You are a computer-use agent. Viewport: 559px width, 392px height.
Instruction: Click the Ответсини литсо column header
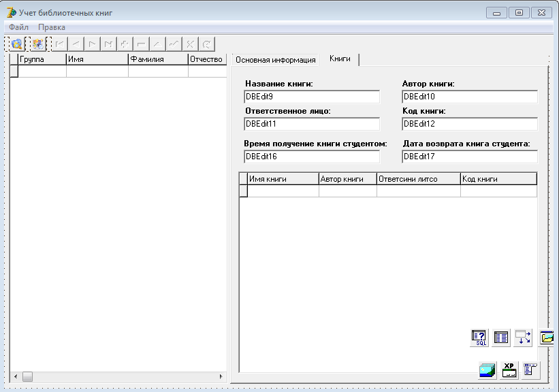[x=419, y=179]
